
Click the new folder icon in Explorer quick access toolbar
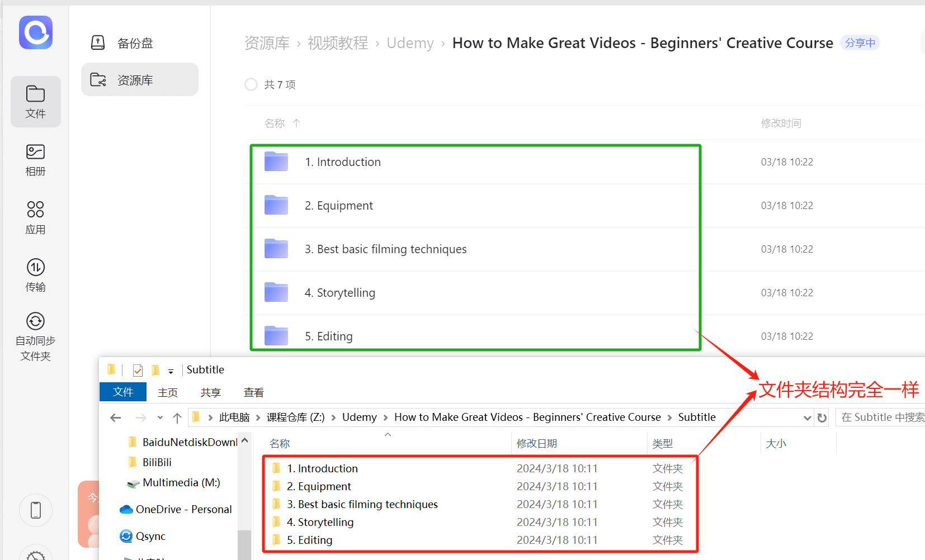click(x=155, y=370)
